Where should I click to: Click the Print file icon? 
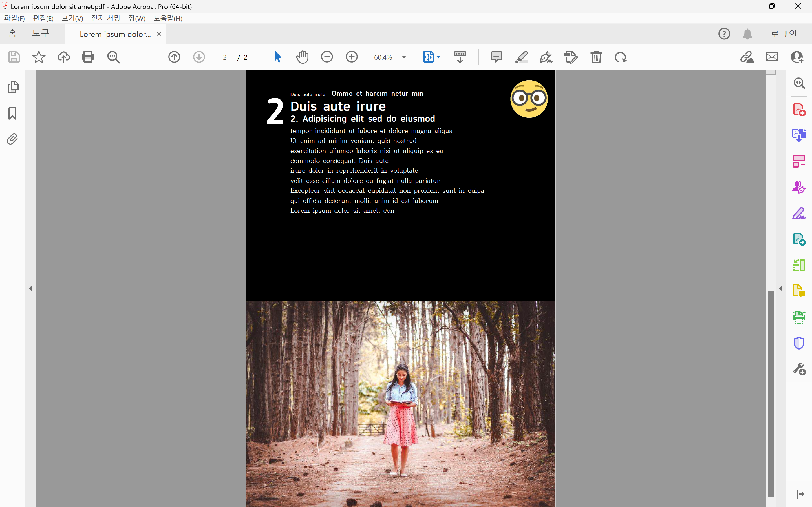(88, 57)
